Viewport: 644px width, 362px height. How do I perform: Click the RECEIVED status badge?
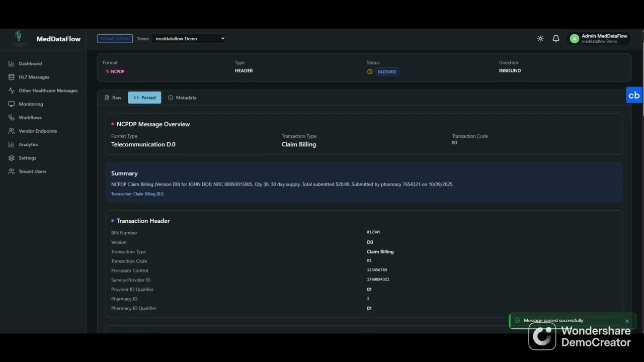387,72
